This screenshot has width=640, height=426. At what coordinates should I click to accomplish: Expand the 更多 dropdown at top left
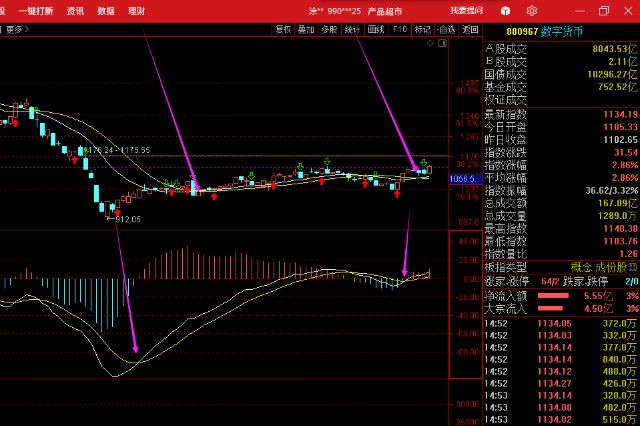pos(15,30)
